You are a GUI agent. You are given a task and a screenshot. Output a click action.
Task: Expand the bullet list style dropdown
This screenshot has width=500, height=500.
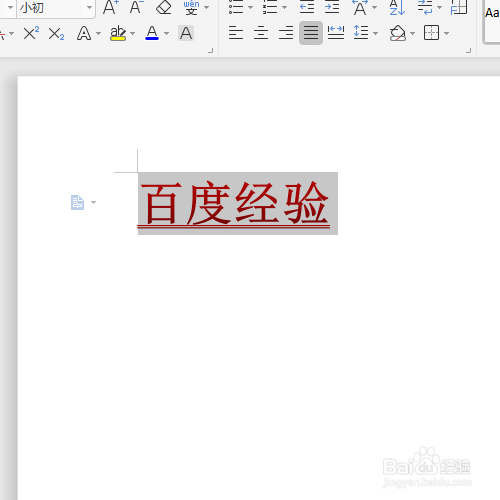point(250,7)
